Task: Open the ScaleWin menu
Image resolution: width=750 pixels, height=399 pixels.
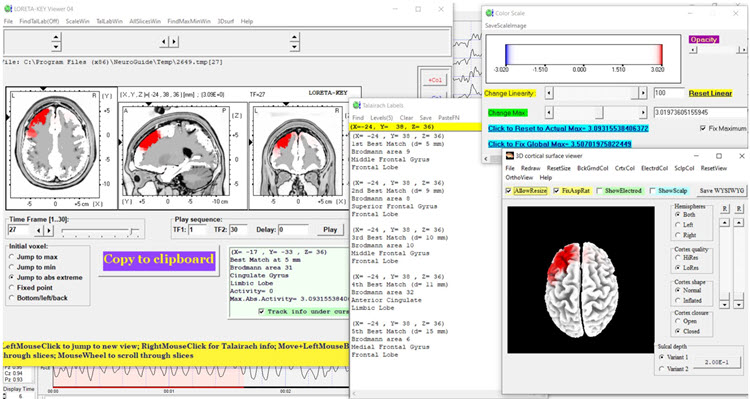Action: click(x=77, y=21)
